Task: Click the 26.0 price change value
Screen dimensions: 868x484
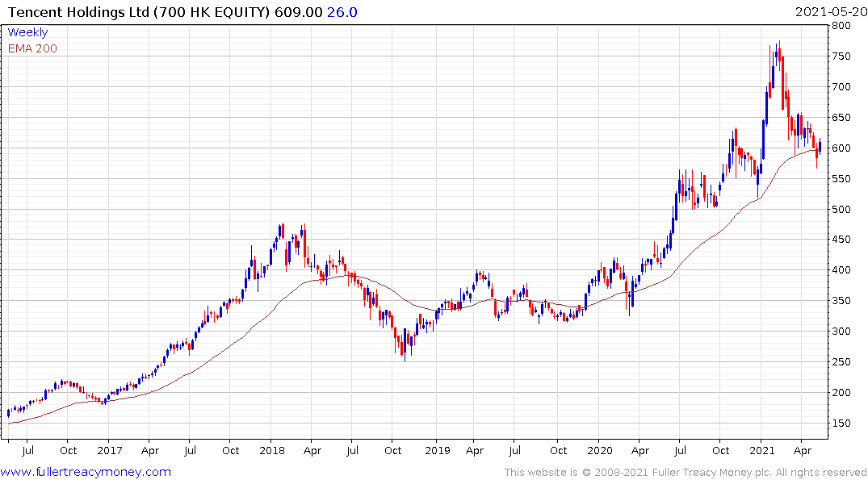Action: coord(342,11)
